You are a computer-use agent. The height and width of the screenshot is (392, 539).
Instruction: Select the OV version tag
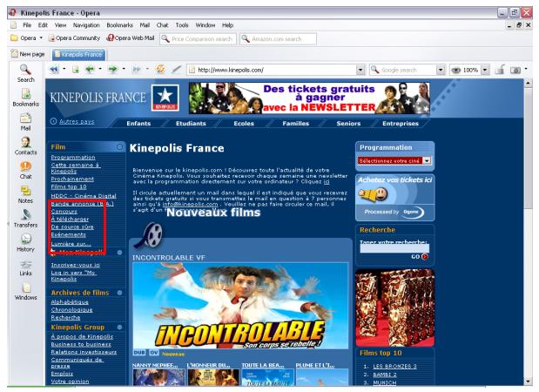(153, 353)
